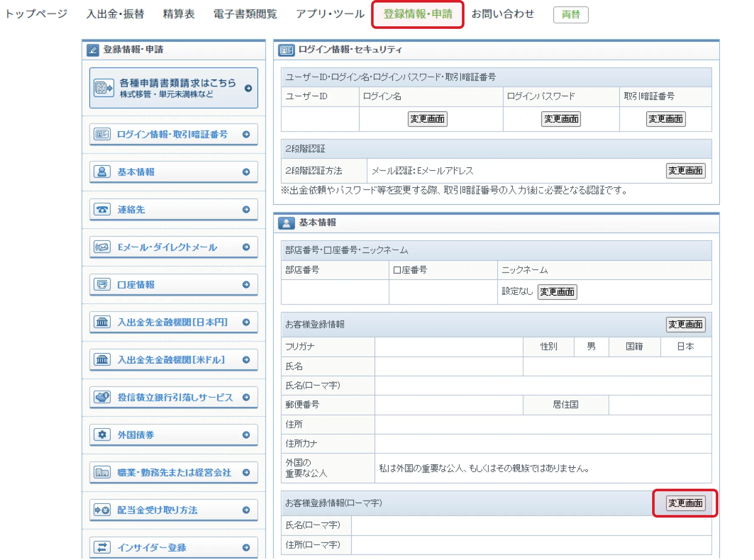The height and width of the screenshot is (560, 754).
Task: Click the person icon beside 基本情報 in sidebar
Action: 102,172
